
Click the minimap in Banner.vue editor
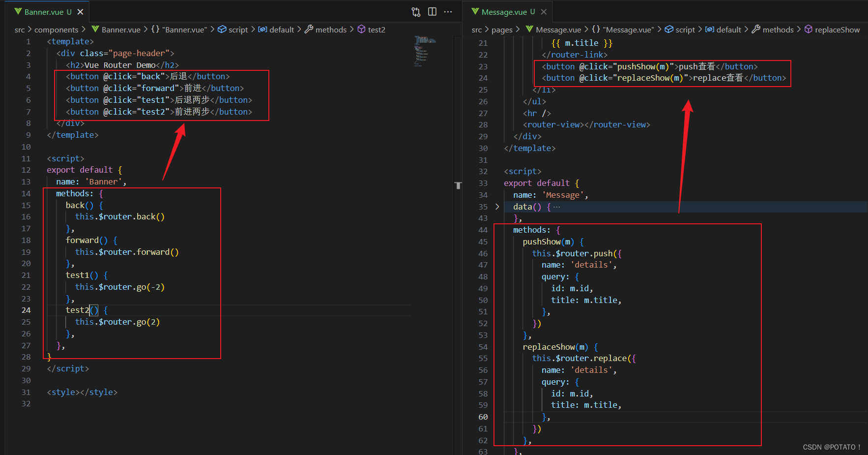coord(426,50)
